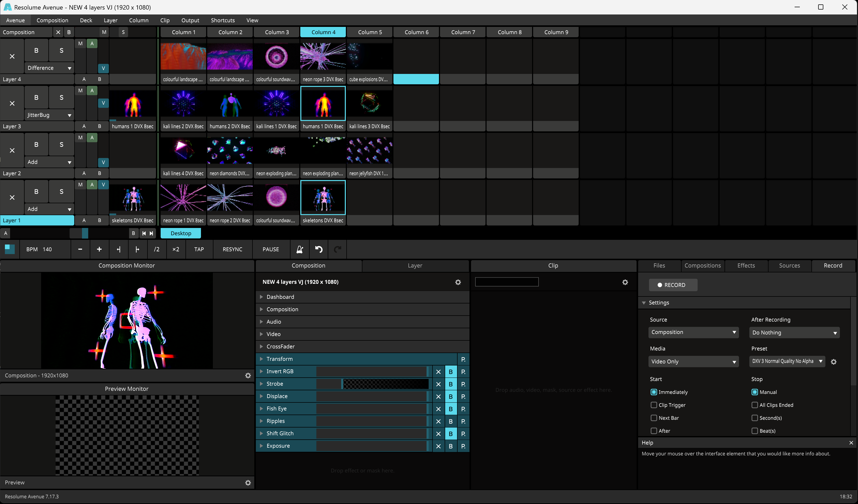
Task: Trigger the kali lines 3 clip thumbnail
Action: click(x=369, y=103)
